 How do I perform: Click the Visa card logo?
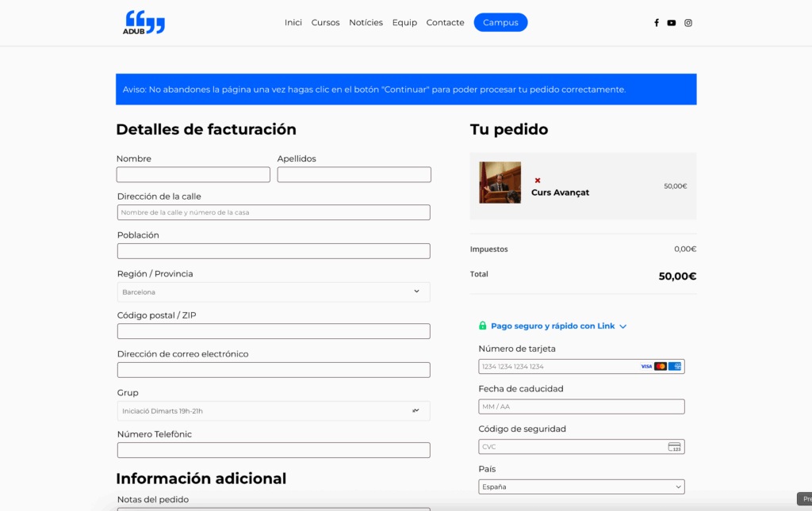[x=646, y=366]
